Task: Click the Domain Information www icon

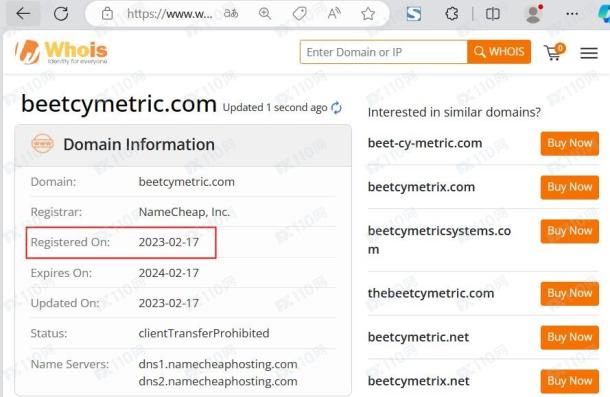Action: coord(42,144)
